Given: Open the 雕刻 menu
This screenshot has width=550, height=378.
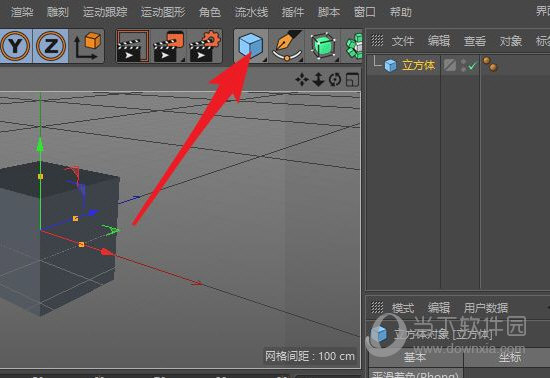Looking at the screenshot, I should (58, 12).
